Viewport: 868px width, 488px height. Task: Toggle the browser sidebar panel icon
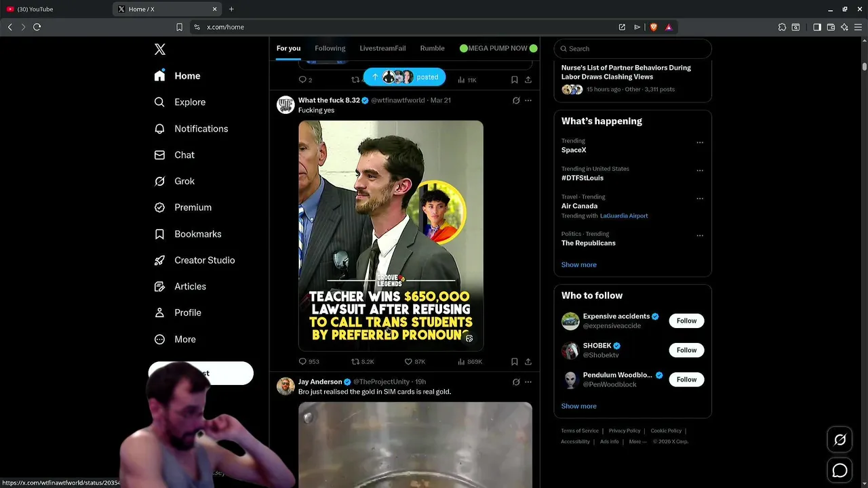(x=817, y=27)
